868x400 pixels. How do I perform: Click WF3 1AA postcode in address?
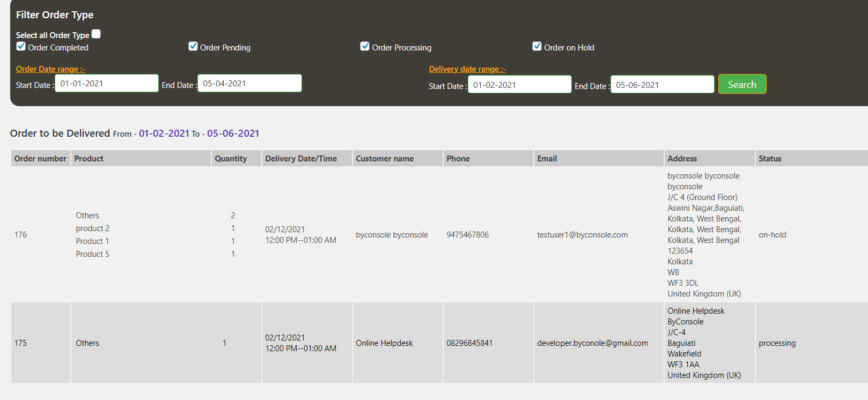[x=683, y=365]
